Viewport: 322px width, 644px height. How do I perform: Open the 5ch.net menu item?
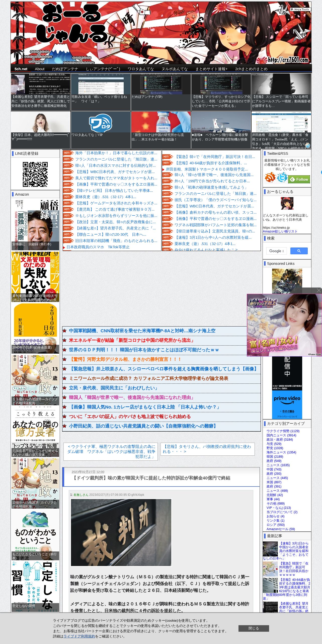click(x=21, y=69)
